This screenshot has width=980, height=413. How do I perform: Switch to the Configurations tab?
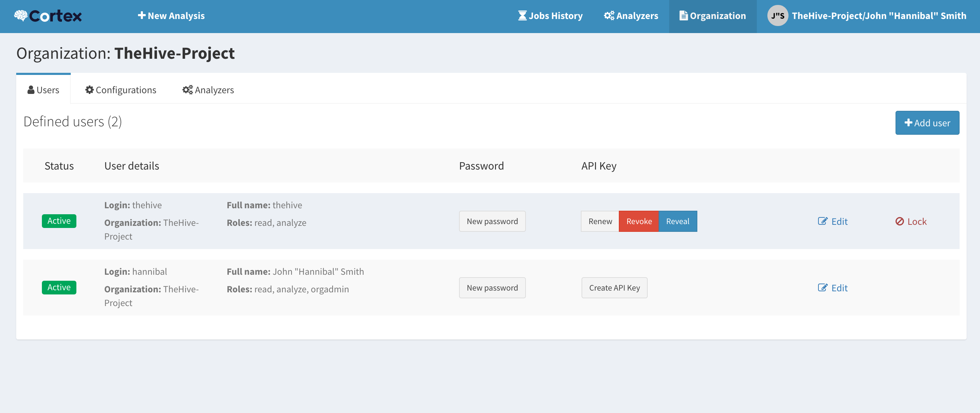(x=121, y=90)
